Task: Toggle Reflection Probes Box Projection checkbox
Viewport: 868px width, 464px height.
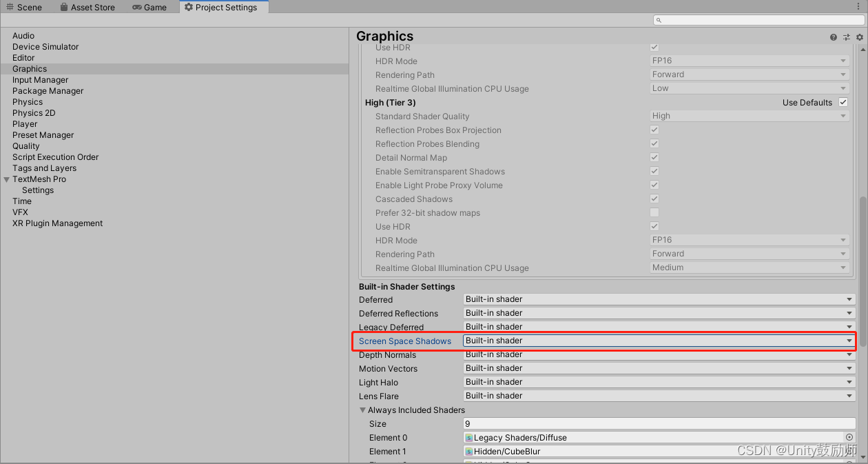Action: (654, 130)
